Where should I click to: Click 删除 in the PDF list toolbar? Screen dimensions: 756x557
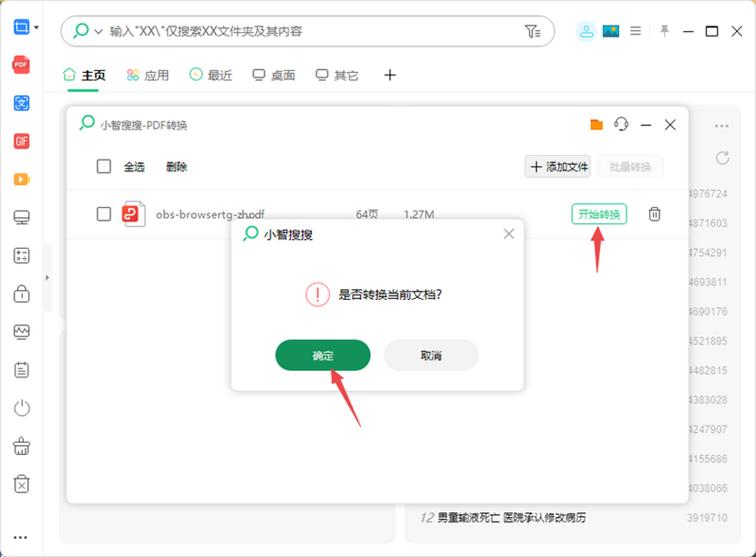pyautogui.click(x=176, y=167)
